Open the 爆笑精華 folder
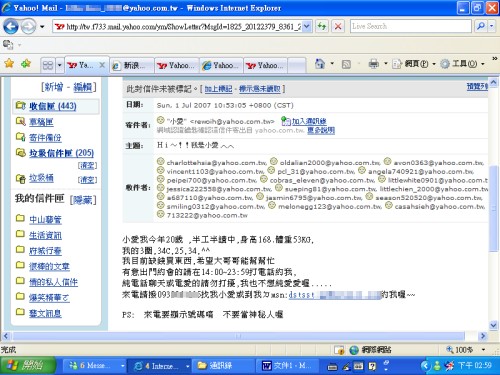 pos(49,297)
